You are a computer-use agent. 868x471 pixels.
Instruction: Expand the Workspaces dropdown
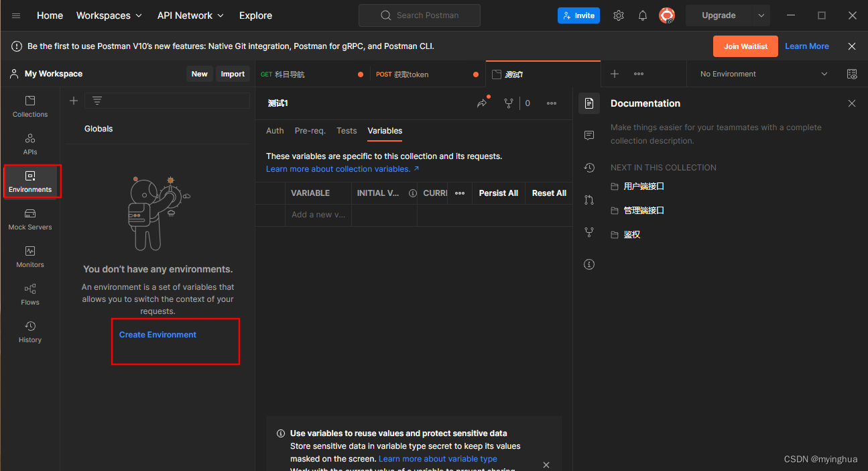(x=109, y=15)
